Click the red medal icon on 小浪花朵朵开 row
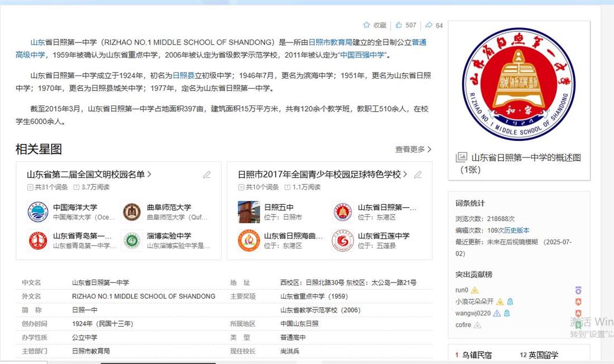Screen dimensions: 614x364 578,301
